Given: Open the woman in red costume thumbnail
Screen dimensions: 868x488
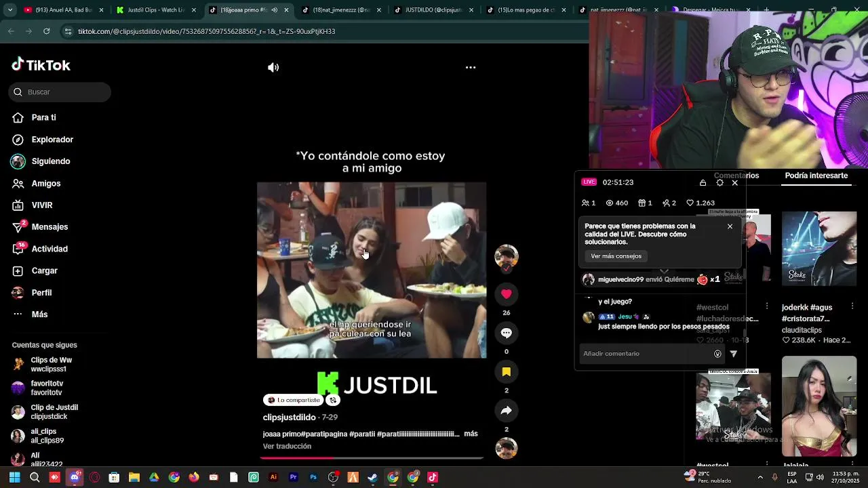Looking at the screenshot, I should pos(819,406).
